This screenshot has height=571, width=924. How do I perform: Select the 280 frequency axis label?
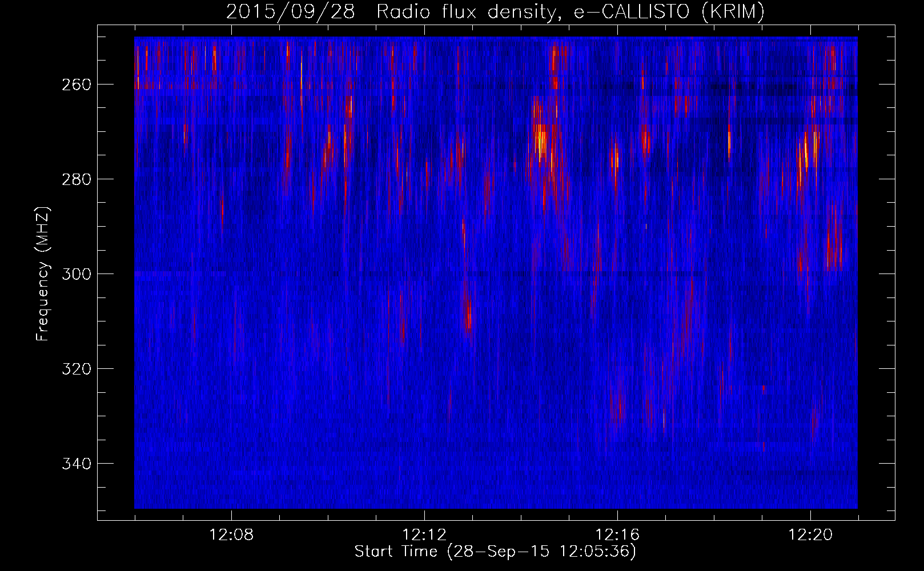76,179
